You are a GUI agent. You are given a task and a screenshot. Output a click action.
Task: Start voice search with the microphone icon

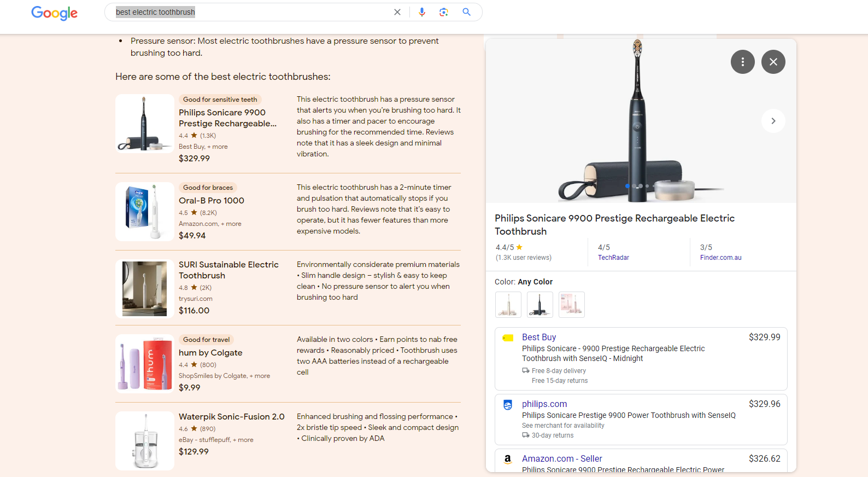point(421,12)
